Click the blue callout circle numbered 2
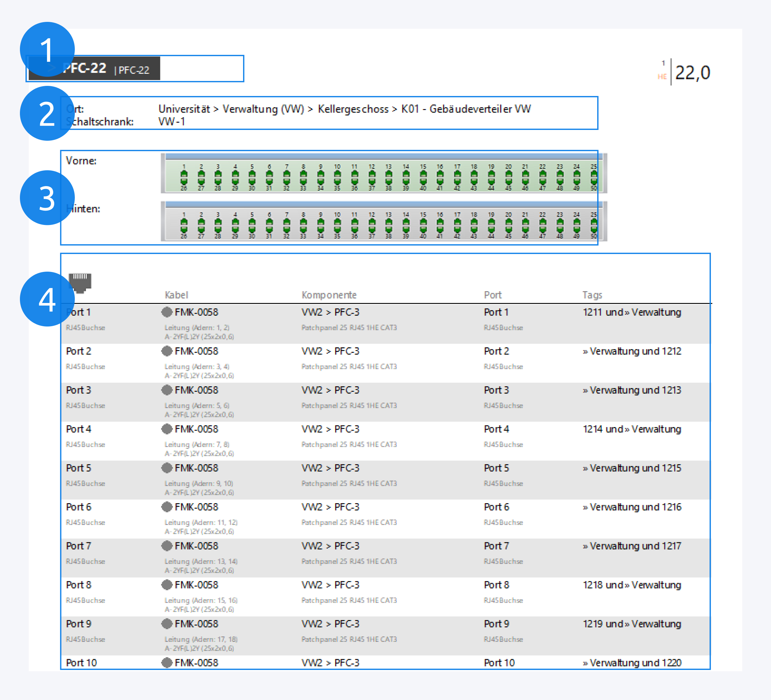 [47, 114]
